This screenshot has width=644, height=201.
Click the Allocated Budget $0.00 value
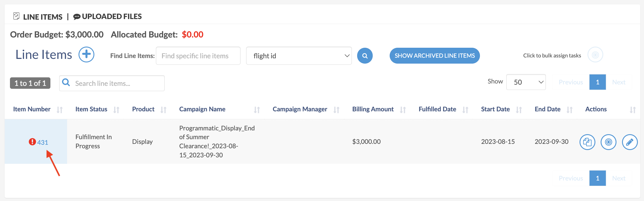[x=192, y=35]
